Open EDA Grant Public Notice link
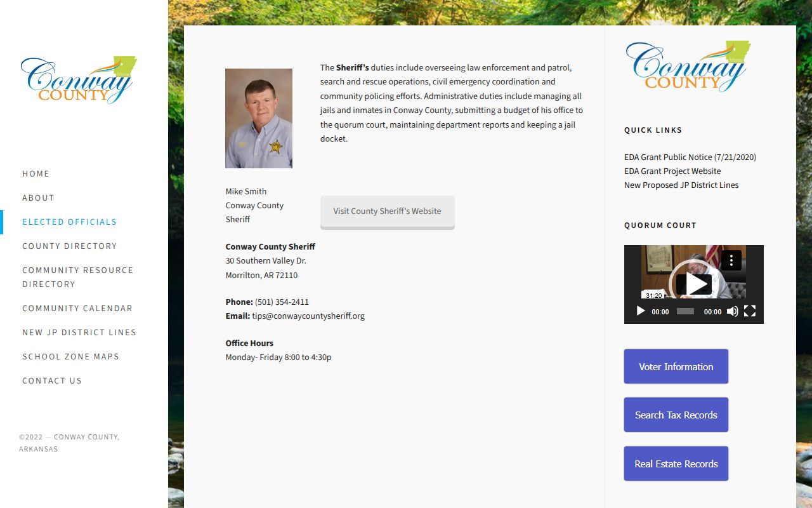Image resolution: width=812 pixels, height=508 pixels. click(690, 157)
